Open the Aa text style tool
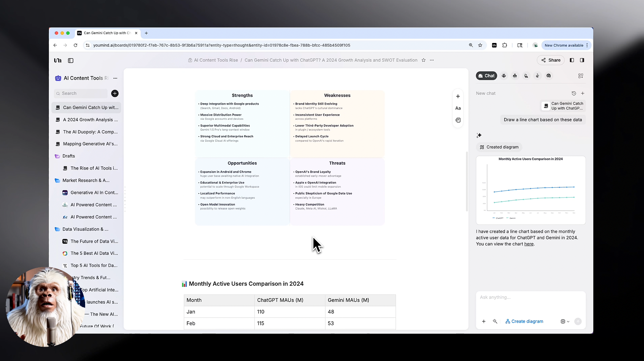 (458, 108)
